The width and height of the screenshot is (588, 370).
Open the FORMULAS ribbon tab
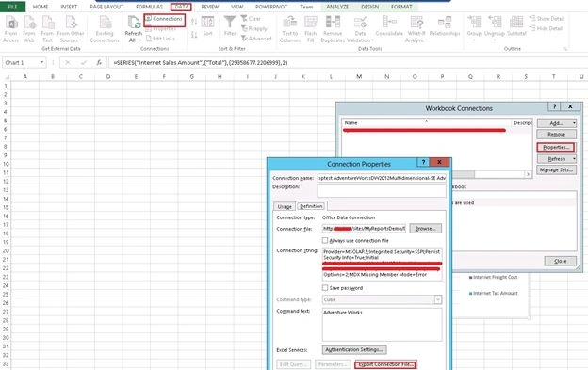(x=149, y=7)
